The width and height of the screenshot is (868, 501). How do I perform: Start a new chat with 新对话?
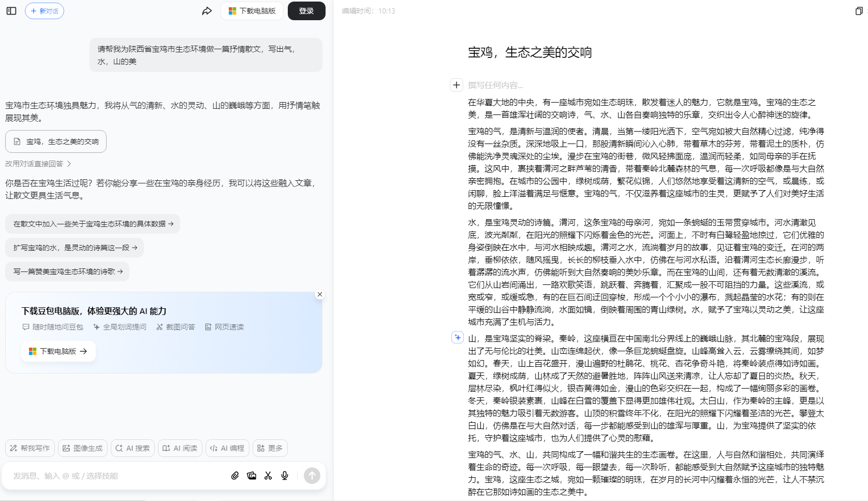pyautogui.click(x=45, y=11)
